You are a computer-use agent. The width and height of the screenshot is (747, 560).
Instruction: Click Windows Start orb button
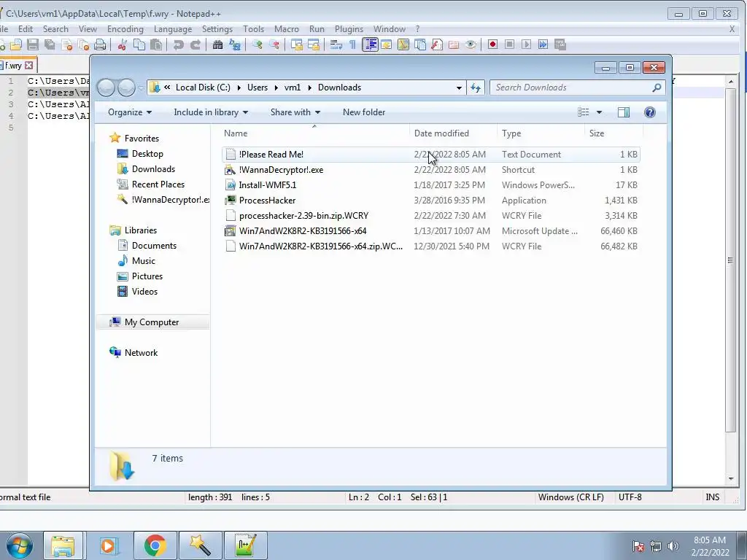click(19, 545)
